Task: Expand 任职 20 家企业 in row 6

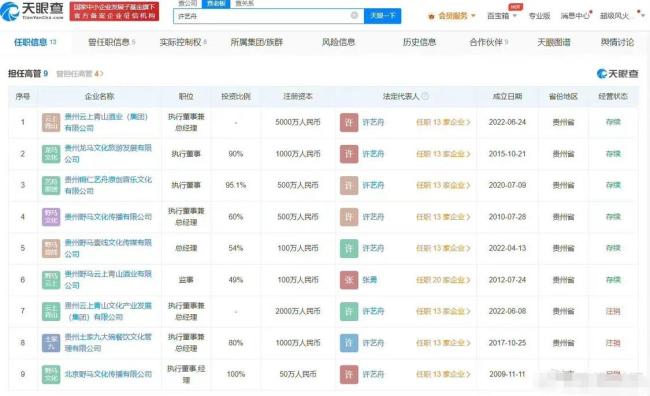Action: tap(443, 280)
